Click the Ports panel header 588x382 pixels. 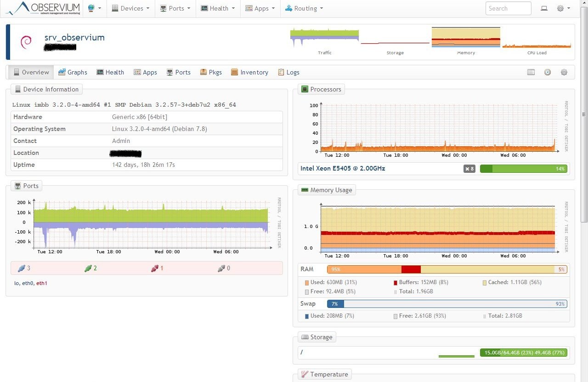click(x=26, y=186)
